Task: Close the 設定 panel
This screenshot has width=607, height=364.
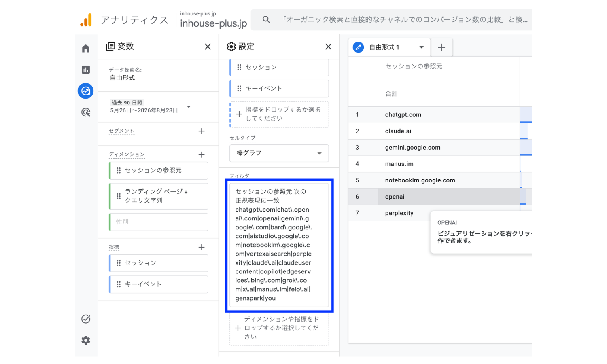Action: pos(328,47)
